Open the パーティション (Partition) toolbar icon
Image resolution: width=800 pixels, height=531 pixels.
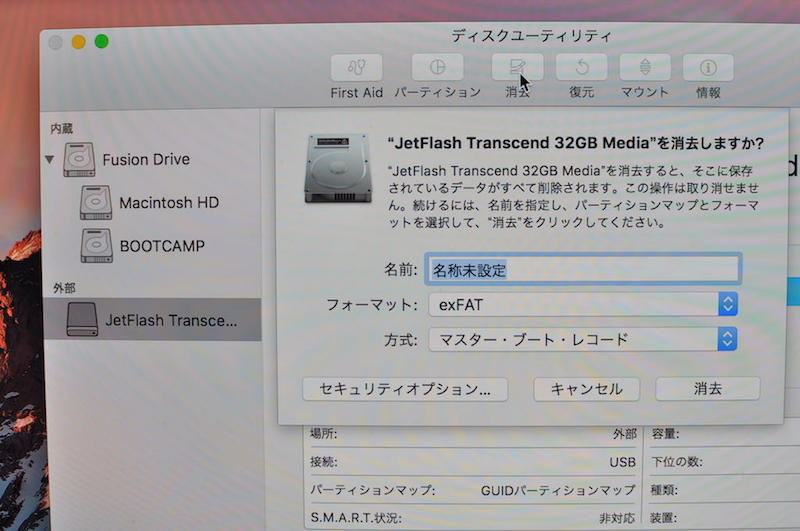(x=437, y=67)
